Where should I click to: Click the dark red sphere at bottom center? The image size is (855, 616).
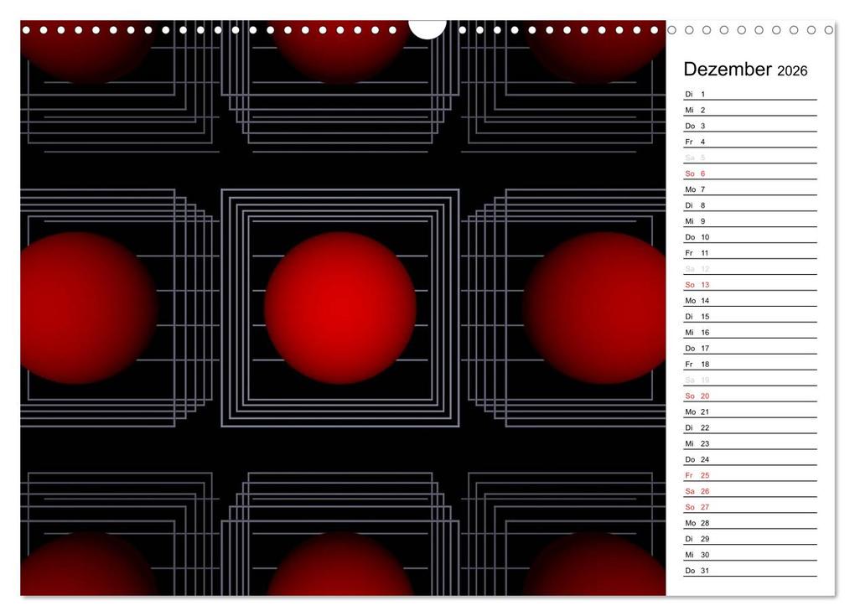click(x=340, y=564)
